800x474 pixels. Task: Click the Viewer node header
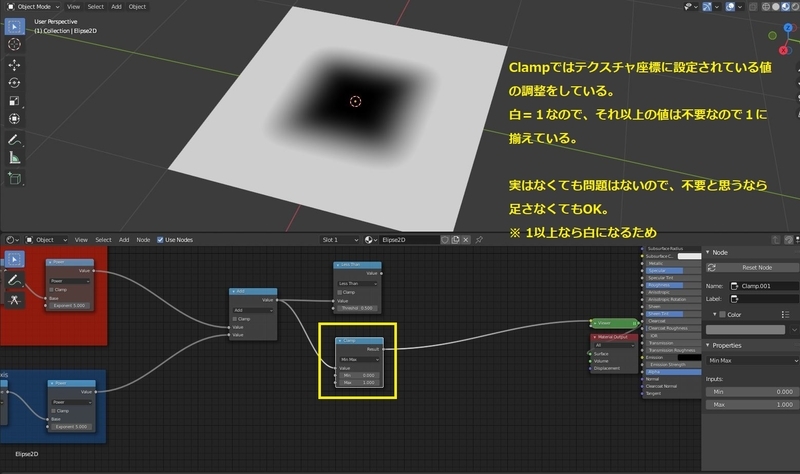[x=614, y=323]
